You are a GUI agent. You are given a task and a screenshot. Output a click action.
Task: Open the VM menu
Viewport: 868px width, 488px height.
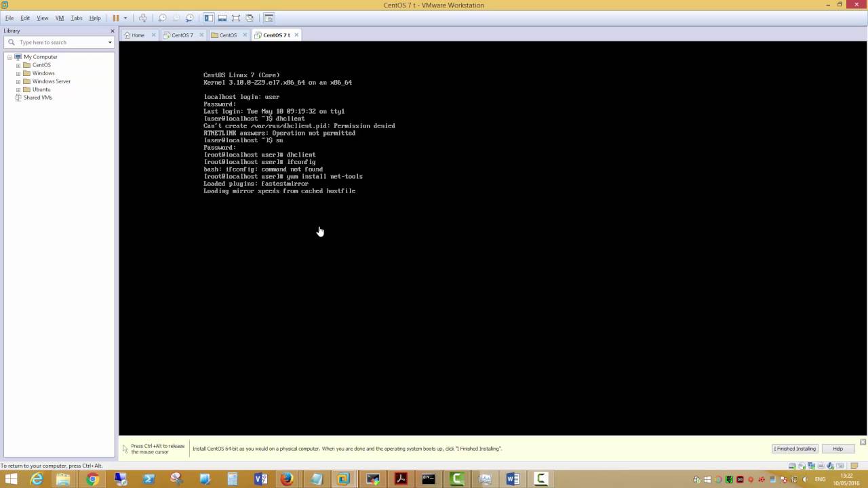(x=60, y=18)
